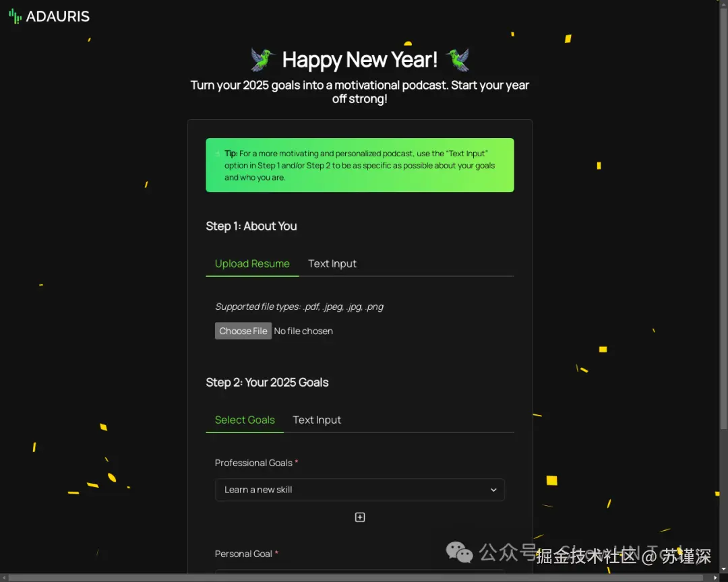
Task: Click the ADAURIS green audio-bars logo icon
Action: [14, 15]
